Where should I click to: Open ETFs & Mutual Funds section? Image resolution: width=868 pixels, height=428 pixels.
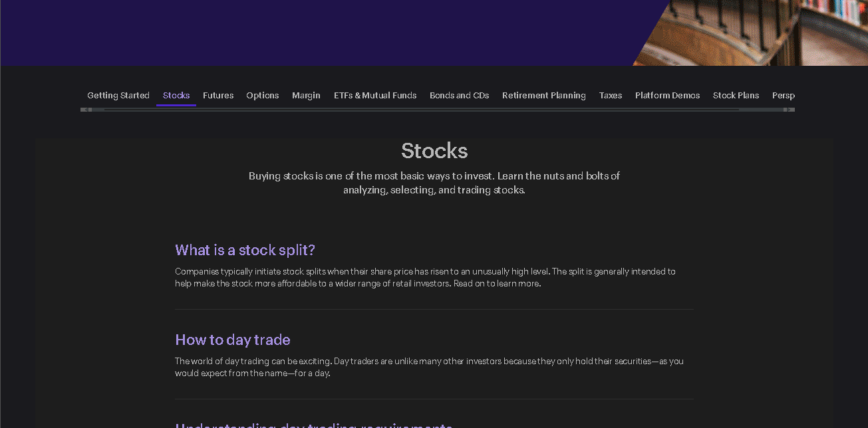click(x=375, y=95)
